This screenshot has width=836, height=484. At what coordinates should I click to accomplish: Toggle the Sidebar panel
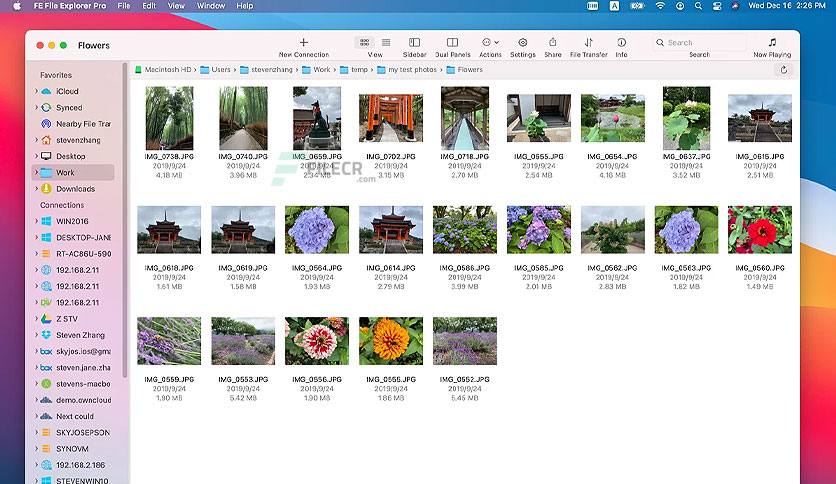pos(414,43)
